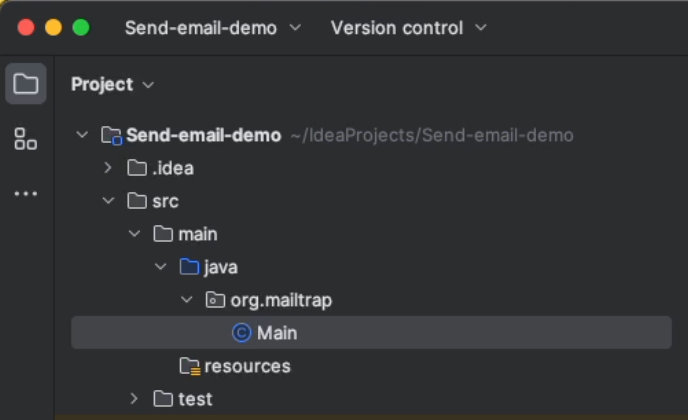The width and height of the screenshot is (688, 420).
Task: Show more tool windows via ellipsis
Action: pyautogui.click(x=26, y=194)
